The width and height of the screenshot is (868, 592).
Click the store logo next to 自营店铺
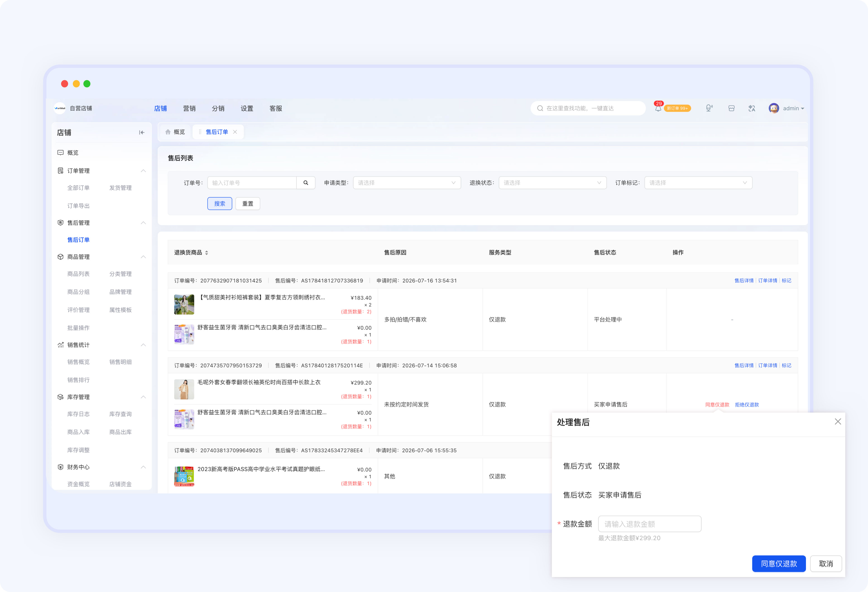click(60, 108)
